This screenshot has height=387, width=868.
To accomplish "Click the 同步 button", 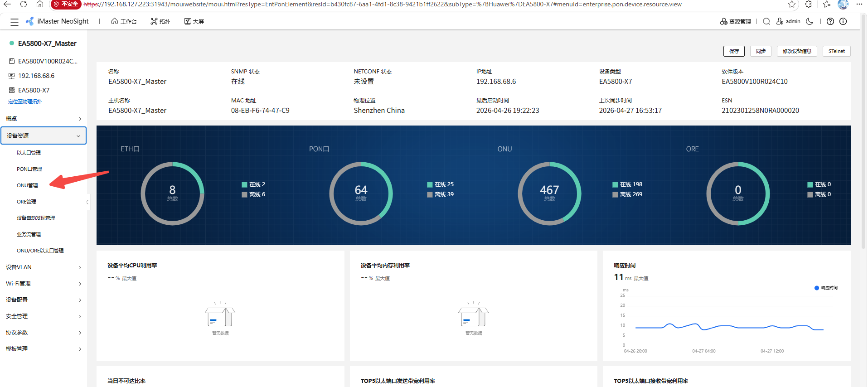I will coord(761,51).
